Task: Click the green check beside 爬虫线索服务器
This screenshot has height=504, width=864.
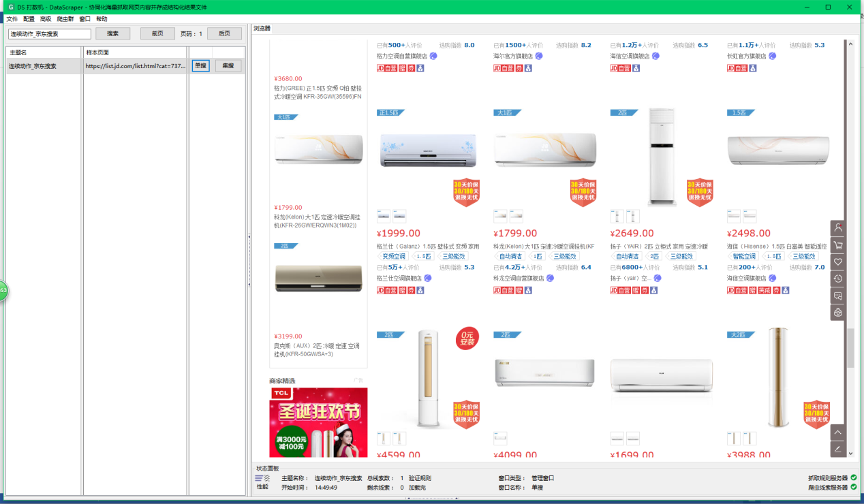Action: click(854, 487)
